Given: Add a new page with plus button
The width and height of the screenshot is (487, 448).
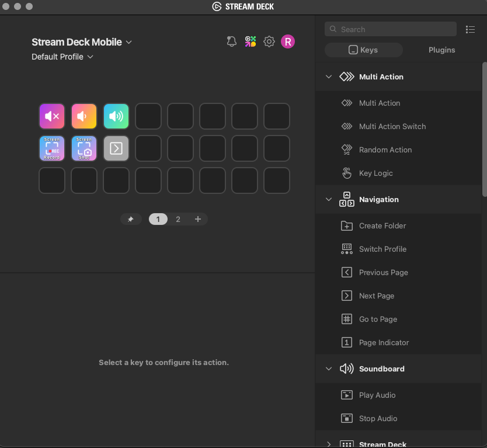Looking at the screenshot, I should [198, 219].
